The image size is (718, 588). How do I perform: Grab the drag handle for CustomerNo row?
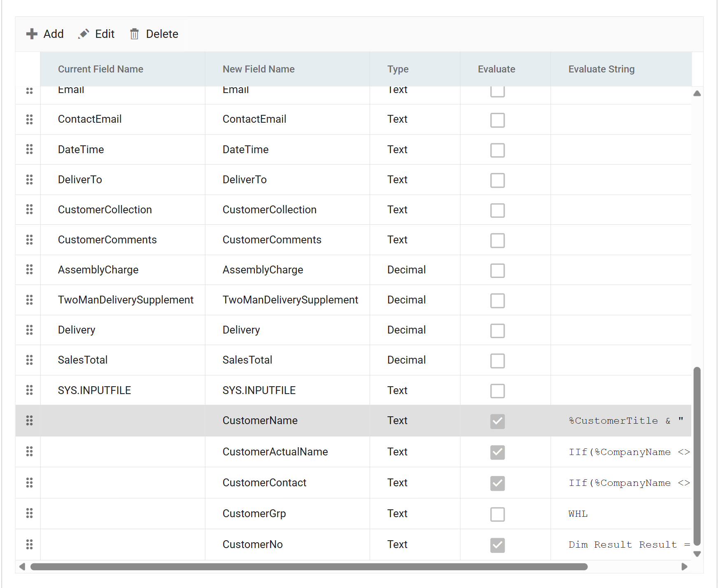click(29, 544)
